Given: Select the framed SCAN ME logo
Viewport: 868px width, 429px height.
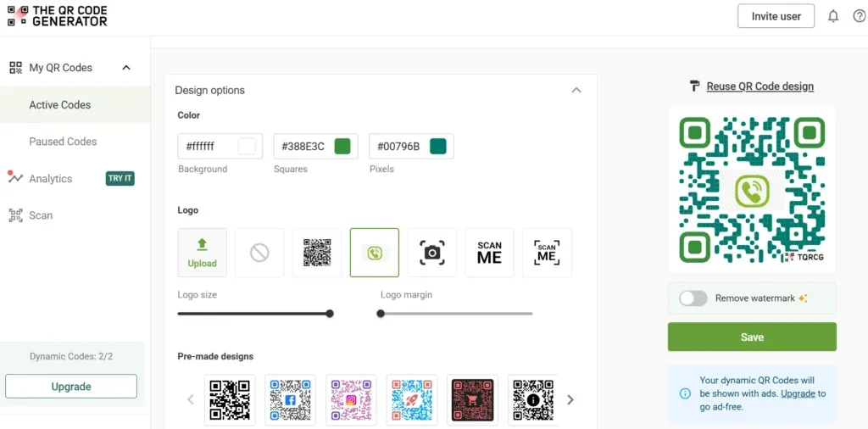Looking at the screenshot, I should 547,253.
